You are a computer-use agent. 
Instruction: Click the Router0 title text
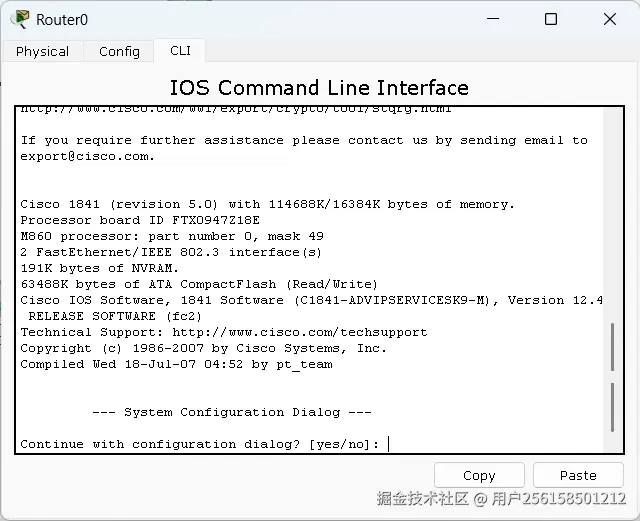62,20
